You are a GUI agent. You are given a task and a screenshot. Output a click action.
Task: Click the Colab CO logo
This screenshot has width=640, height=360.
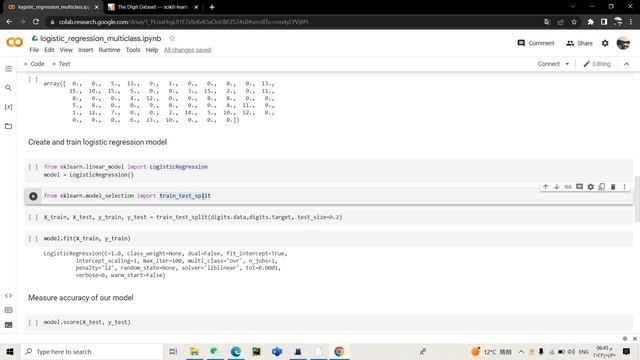[15, 42]
